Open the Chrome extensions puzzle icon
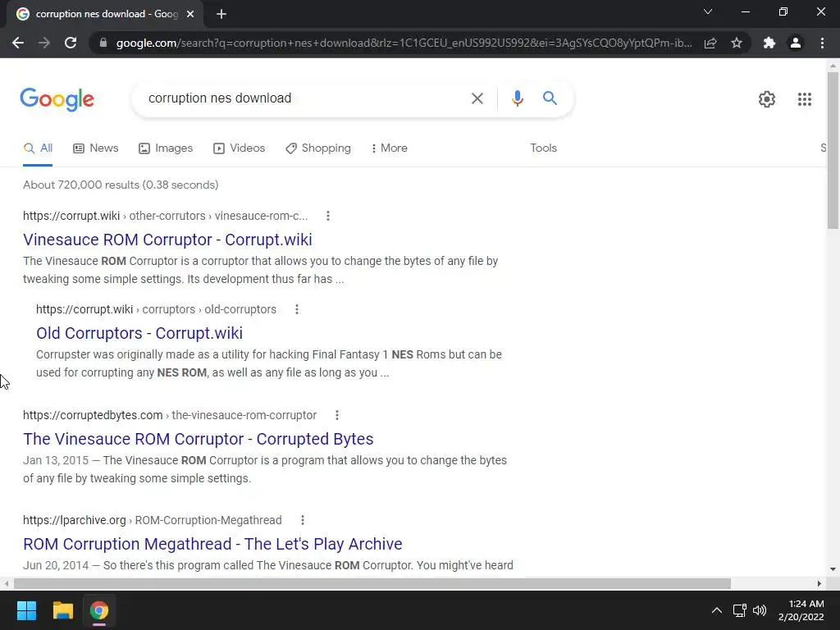 click(769, 43)
